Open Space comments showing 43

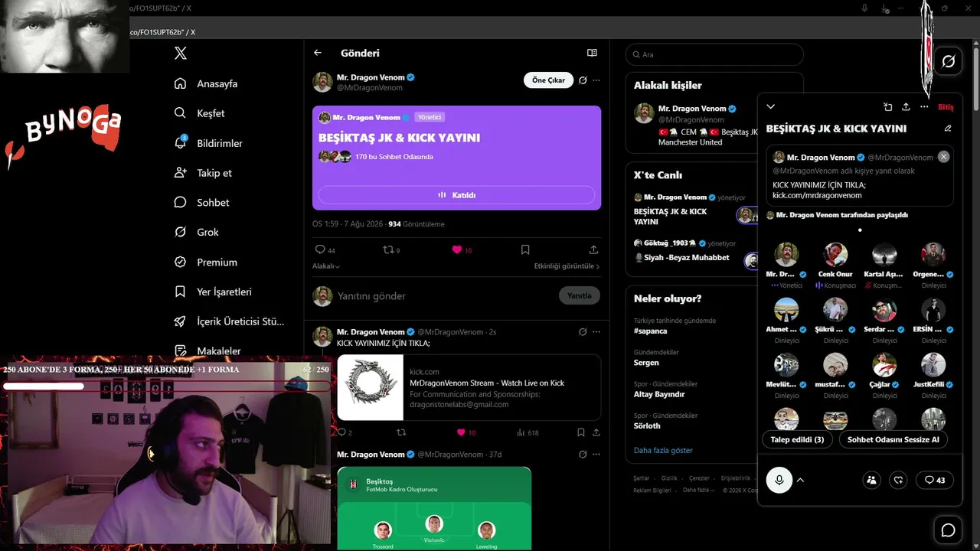pos(935,480)
